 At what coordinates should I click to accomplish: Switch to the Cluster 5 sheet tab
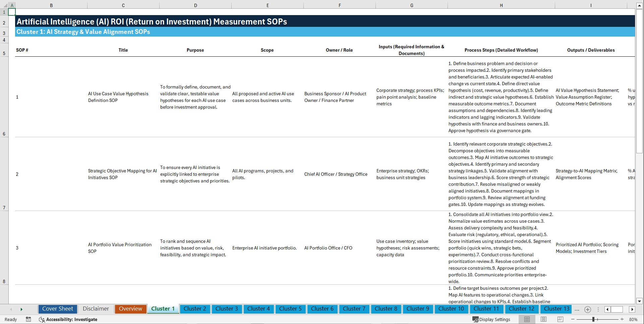(x=290, y=309)
